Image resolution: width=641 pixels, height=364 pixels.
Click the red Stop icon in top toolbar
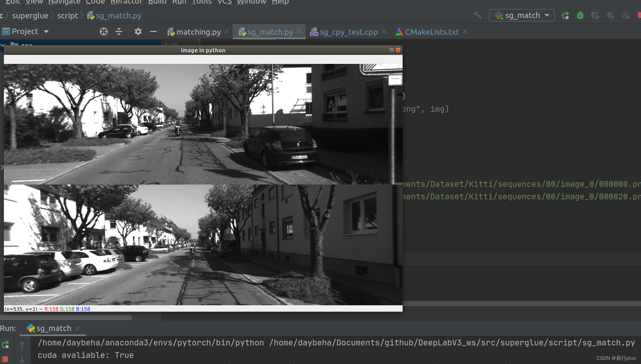(639, 15)
